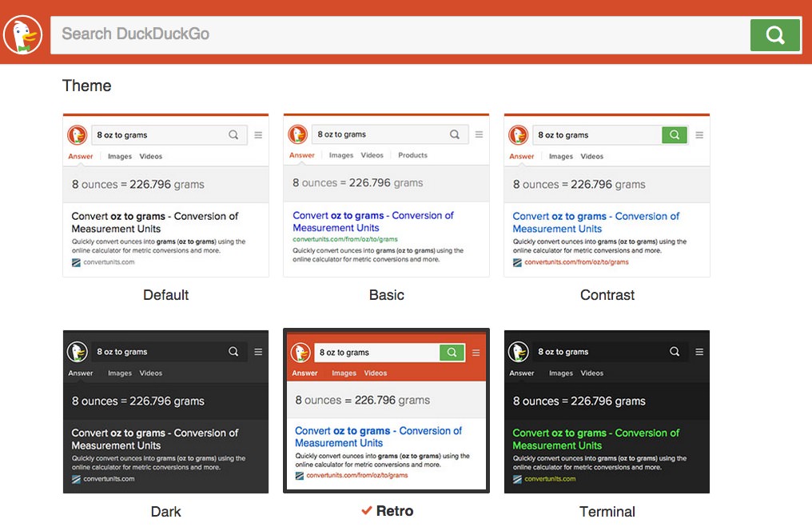Click the convertunits favicon in Default preview

pyautogui.click(x=76, y=262)
